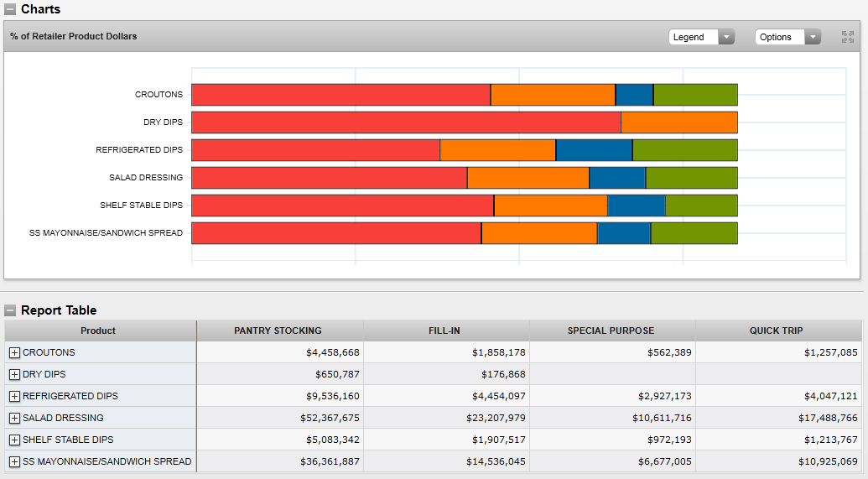This screenshot has width=868, height=479.
Task: Click the Product column header
Action: pyautogui.click(x=98, y=331)
